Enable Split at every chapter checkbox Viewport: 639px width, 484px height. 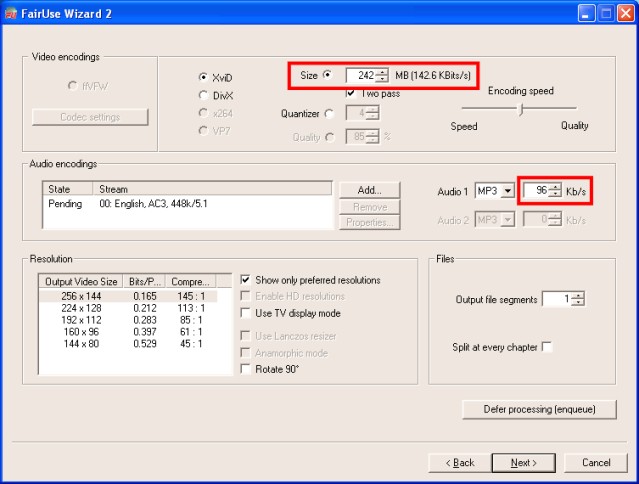(x=546, y=347)
